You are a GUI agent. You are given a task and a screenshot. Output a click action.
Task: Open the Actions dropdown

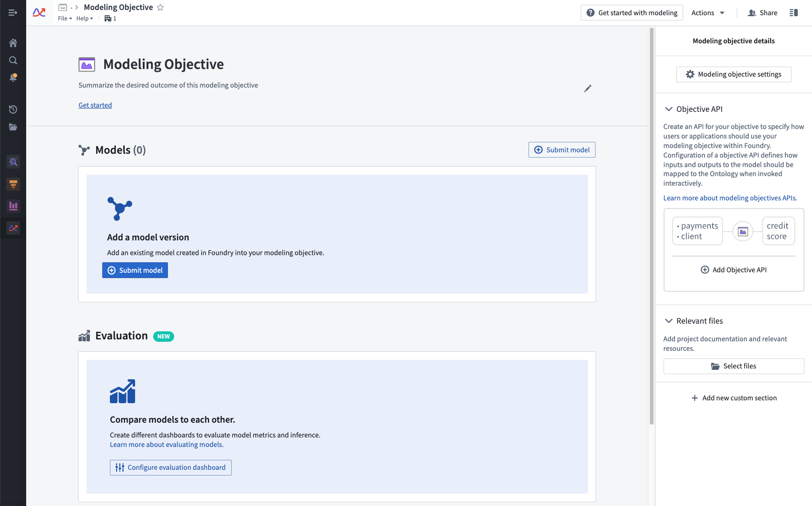(708, 13)
